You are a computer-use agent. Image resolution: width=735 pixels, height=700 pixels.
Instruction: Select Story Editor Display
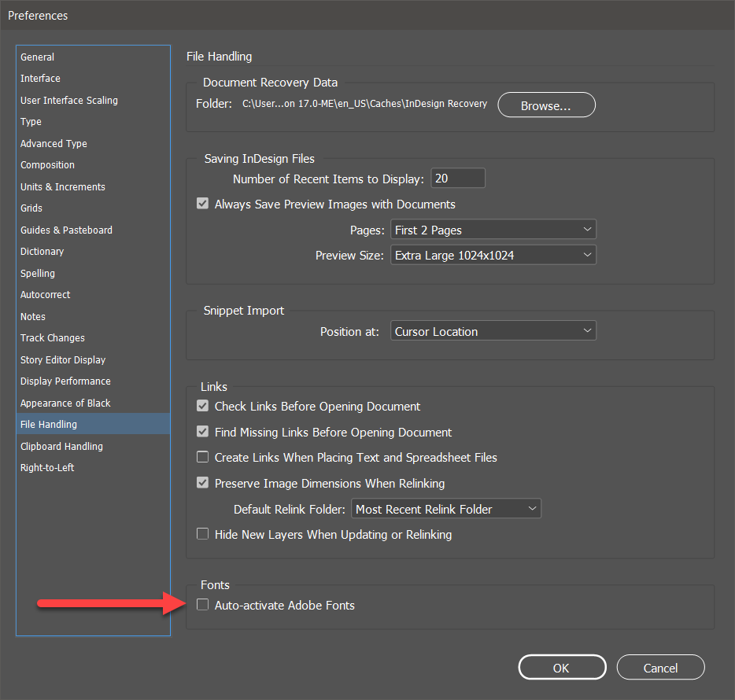click(93, 360)
